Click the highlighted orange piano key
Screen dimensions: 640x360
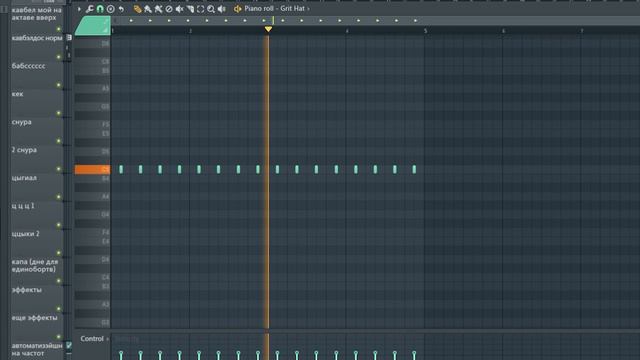pos(92,169)
